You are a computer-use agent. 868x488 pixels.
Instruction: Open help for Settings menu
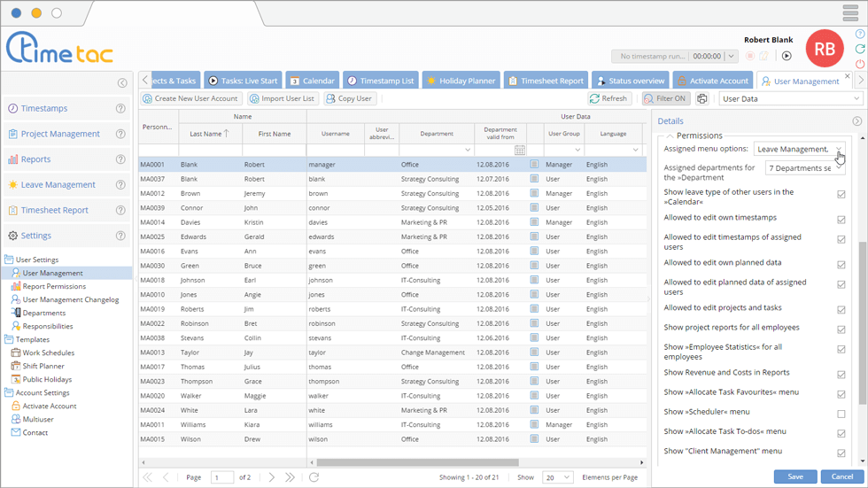[120, 236]
